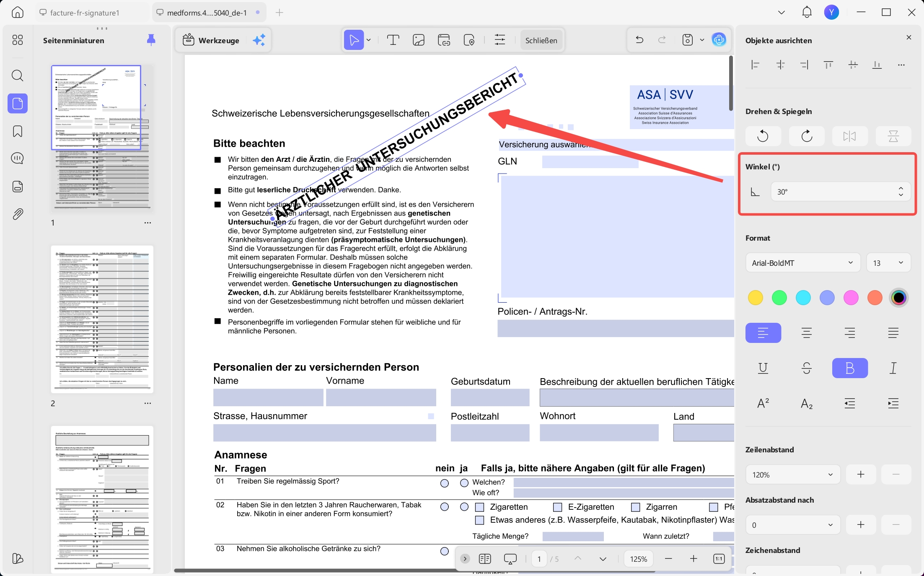Flip object horizontally
The height and width of the screenshot is (576, 924).
(x=850, y=136)
